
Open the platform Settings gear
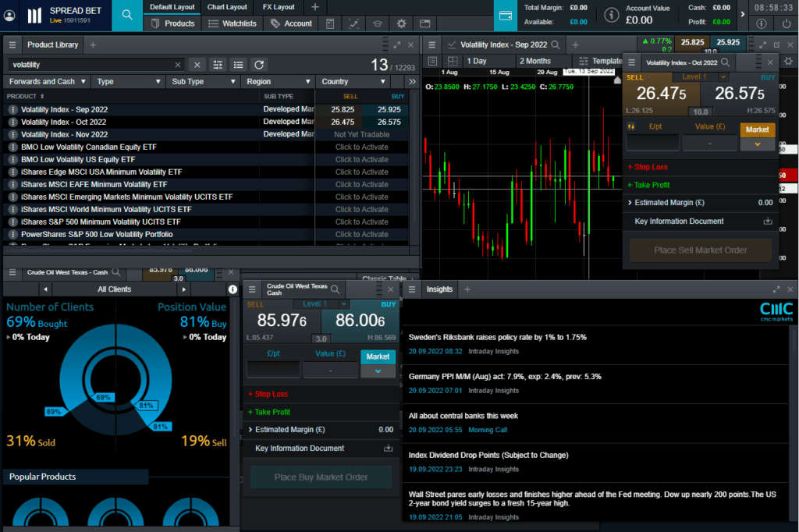(x=401, y=23)
